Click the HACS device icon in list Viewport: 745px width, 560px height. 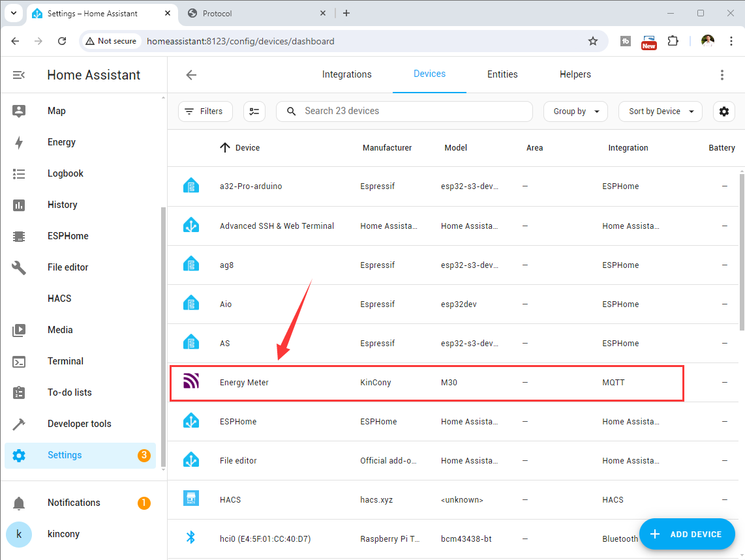click(191, 499)
